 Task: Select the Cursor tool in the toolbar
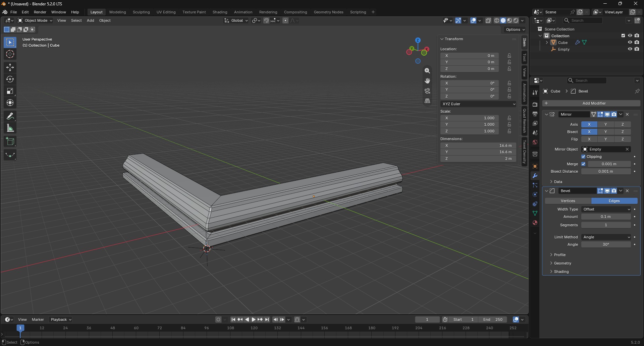coord(10,54)
